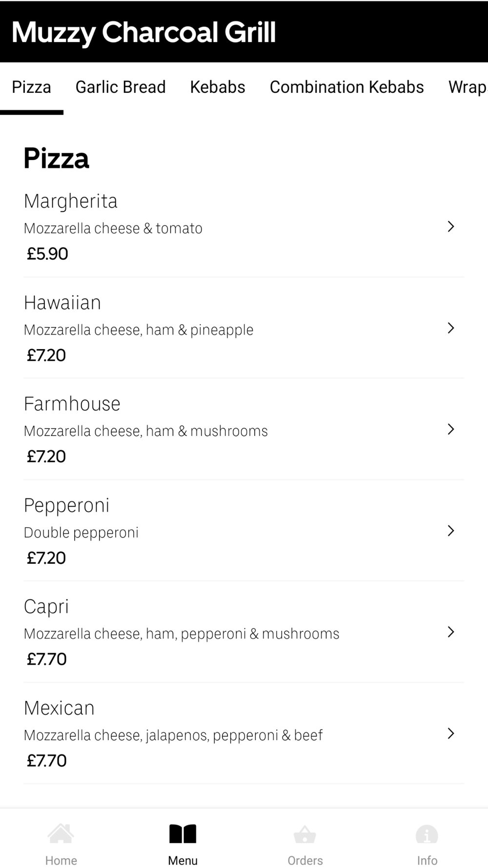Expand the Hawaiian pizza chevron
The width and height of the screenshot is (488, 868).
pyautogui.click(x=451, y=328)
